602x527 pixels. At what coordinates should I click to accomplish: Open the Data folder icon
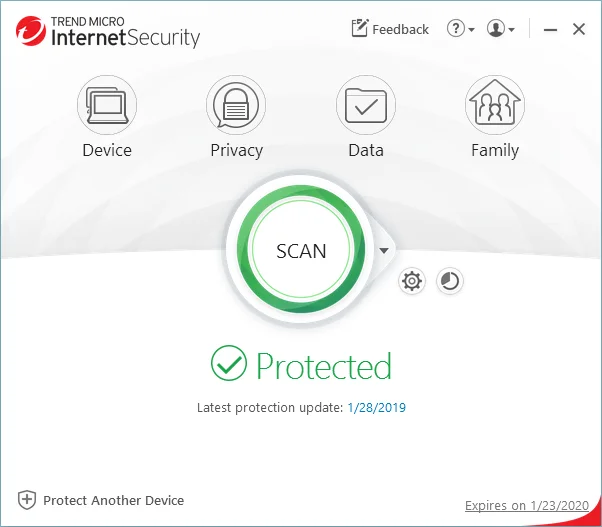point(366,104)
